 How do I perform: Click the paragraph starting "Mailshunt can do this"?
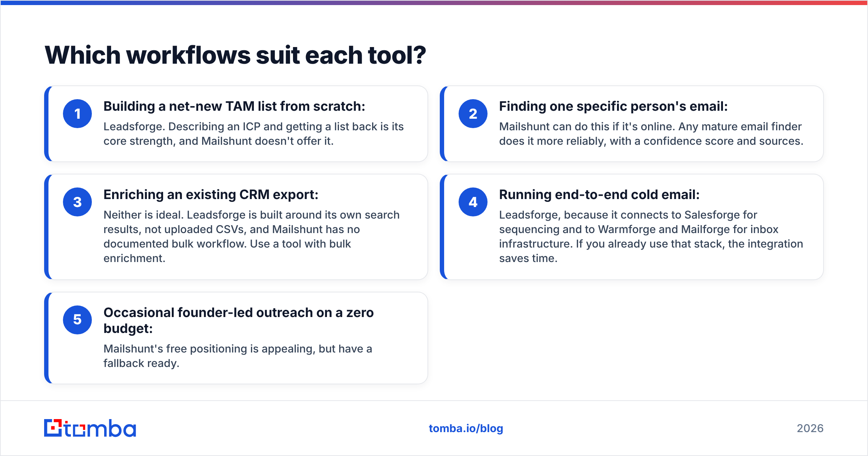click(x=651, y=134)
